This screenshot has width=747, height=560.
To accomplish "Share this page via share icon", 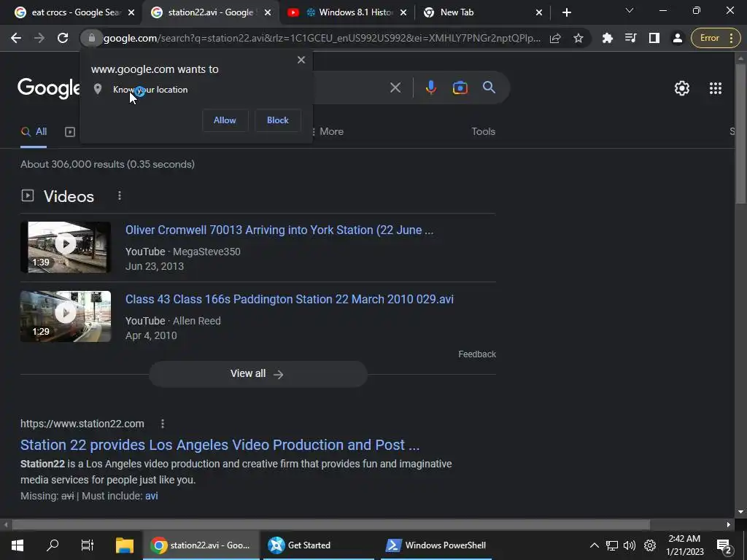I will pyautogui.click(x=555, y=38).
